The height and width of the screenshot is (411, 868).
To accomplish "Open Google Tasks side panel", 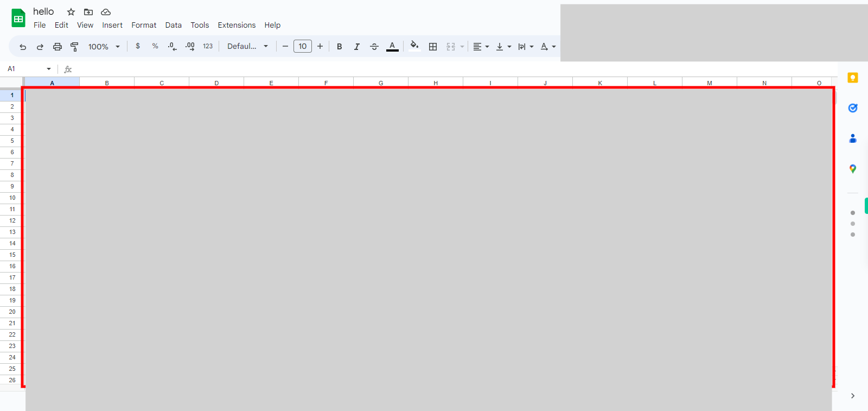I will click(853, 108).
